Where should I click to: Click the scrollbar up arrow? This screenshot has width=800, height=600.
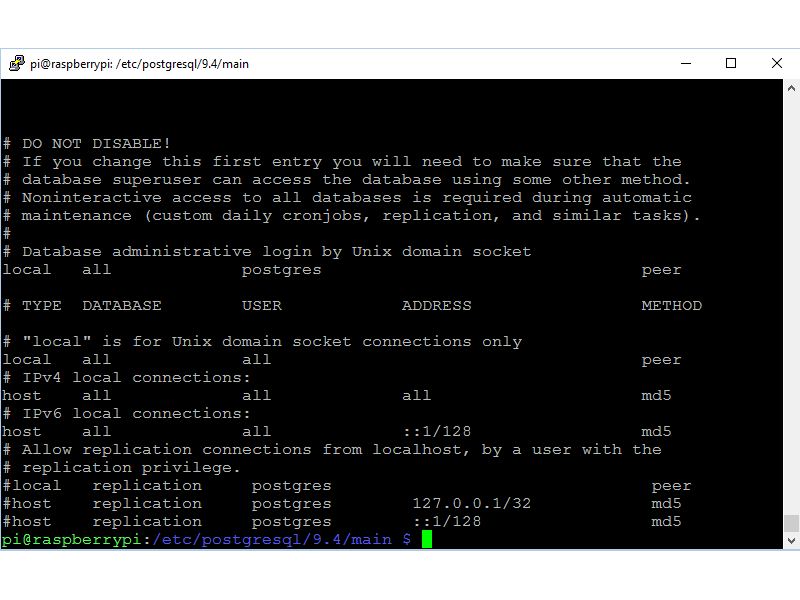tap(791, 88)
